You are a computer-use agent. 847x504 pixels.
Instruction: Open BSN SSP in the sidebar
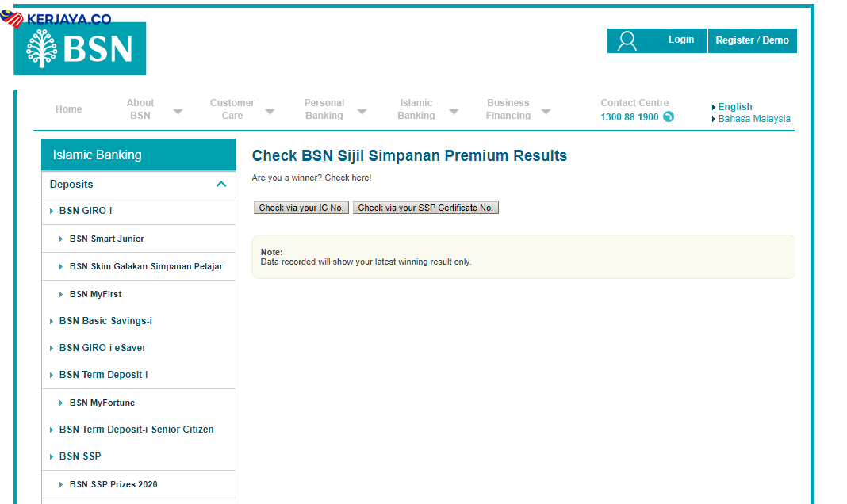80,456
